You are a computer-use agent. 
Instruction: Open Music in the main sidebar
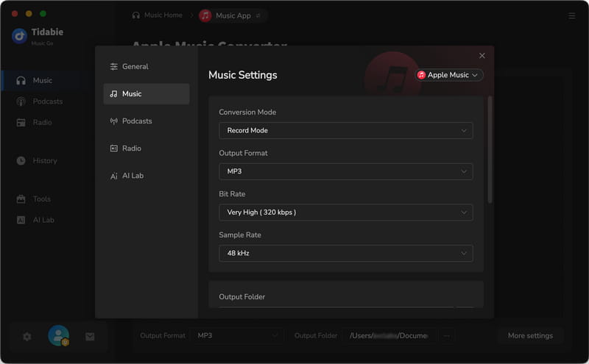(x=45, y=80)
